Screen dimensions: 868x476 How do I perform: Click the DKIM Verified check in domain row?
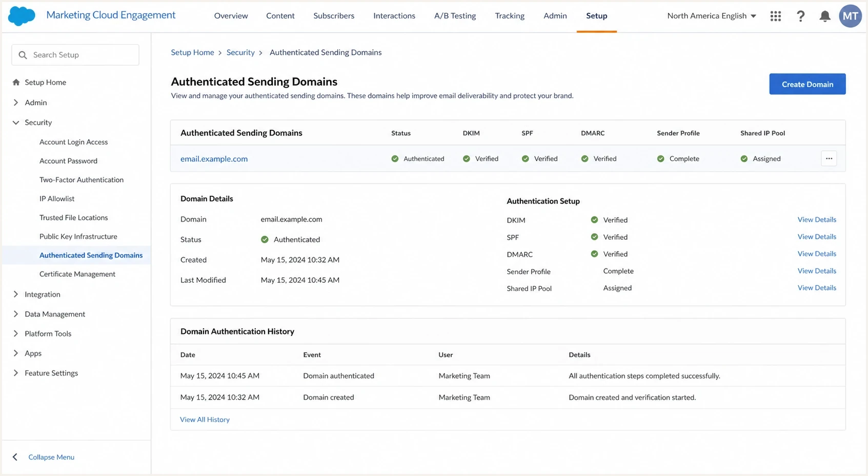tap(467, 159)
